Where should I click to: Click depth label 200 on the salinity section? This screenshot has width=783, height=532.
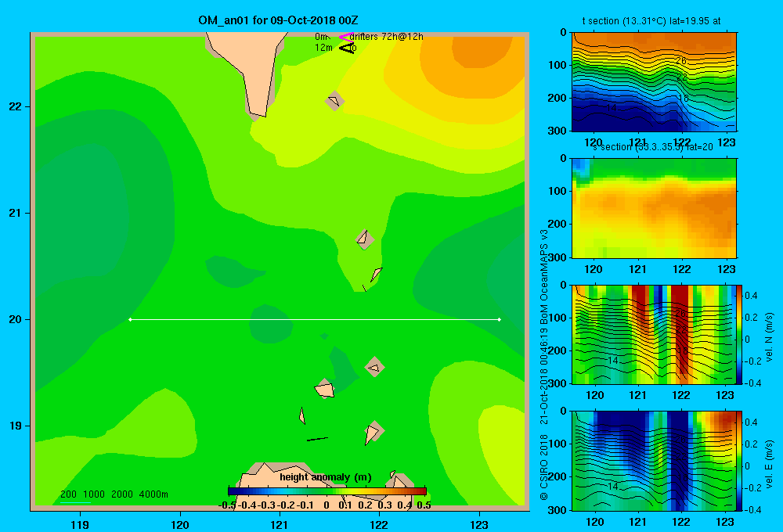tap(557, 224)
